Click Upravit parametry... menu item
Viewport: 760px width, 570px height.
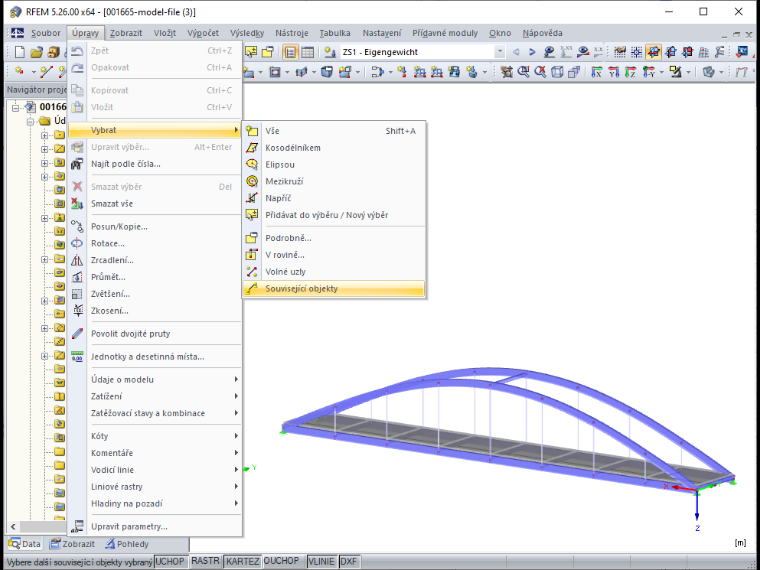pyautogui.click(x=155, y=526)
